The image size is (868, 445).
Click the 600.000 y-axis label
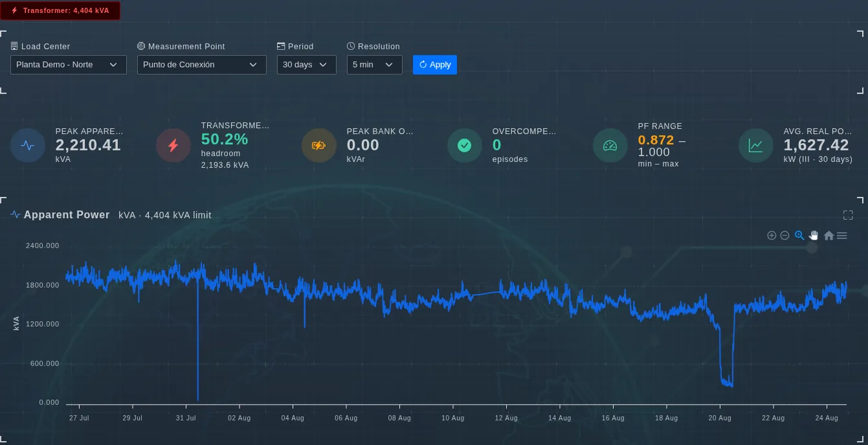click(45, 364)
